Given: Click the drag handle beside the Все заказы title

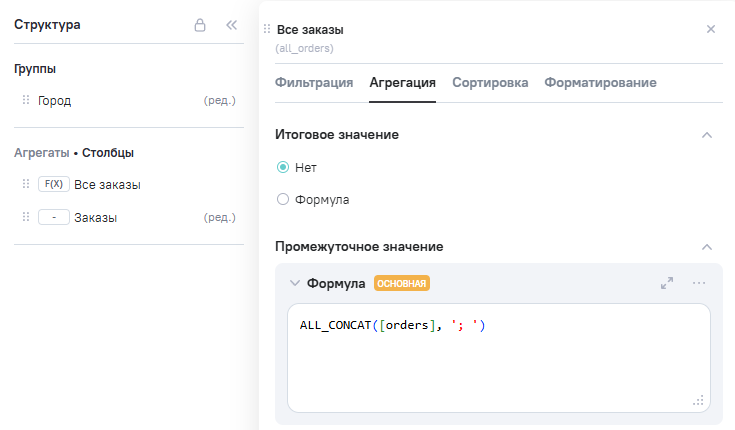Looking at the screenshot, I should pyautogui.click(x=267, y=30).
